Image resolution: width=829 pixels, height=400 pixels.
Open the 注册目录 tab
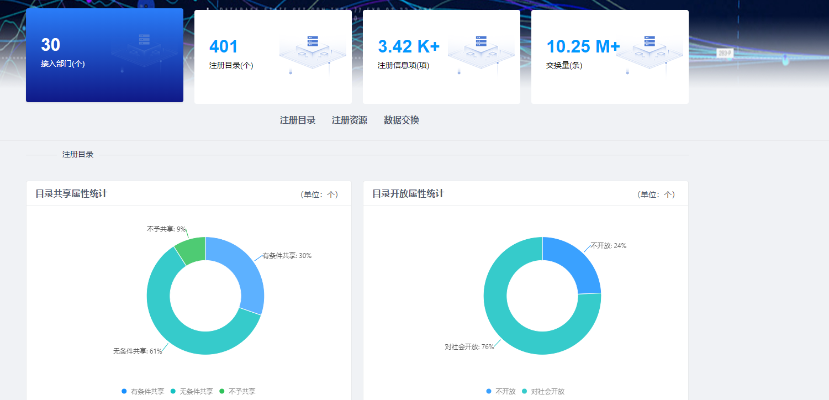click(297, 120)
